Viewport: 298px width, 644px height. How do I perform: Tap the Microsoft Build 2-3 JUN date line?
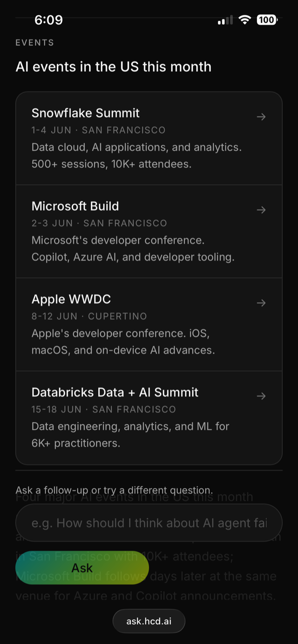[x=99, y=223]
